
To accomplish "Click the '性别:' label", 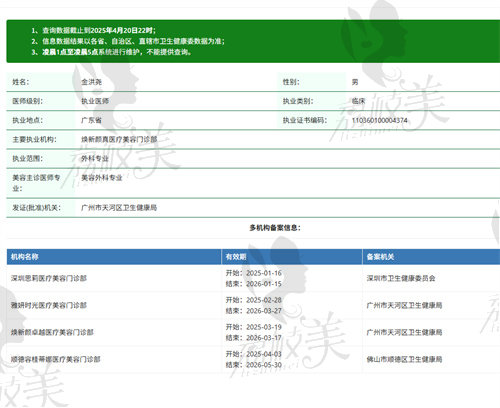I will [291, 82].
